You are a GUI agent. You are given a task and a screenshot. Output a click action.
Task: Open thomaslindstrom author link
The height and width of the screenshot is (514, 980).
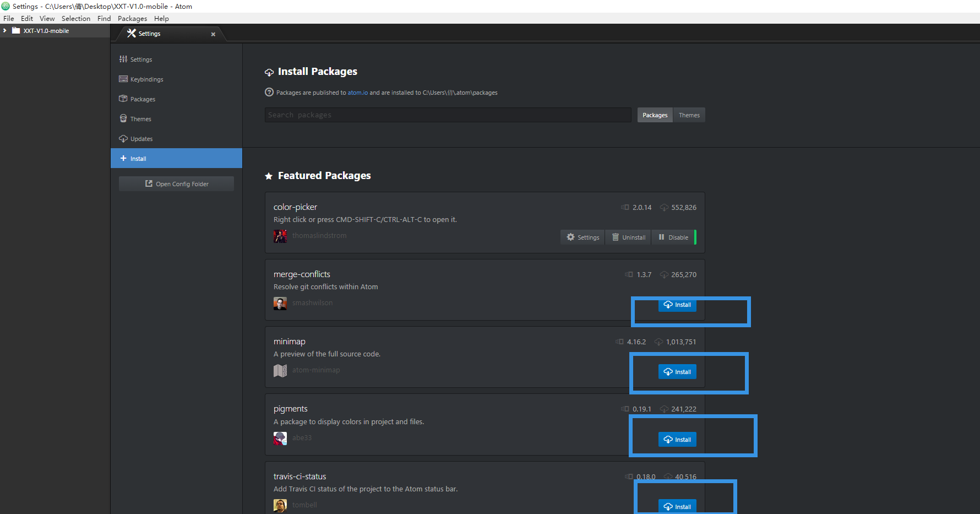point(319,235)
